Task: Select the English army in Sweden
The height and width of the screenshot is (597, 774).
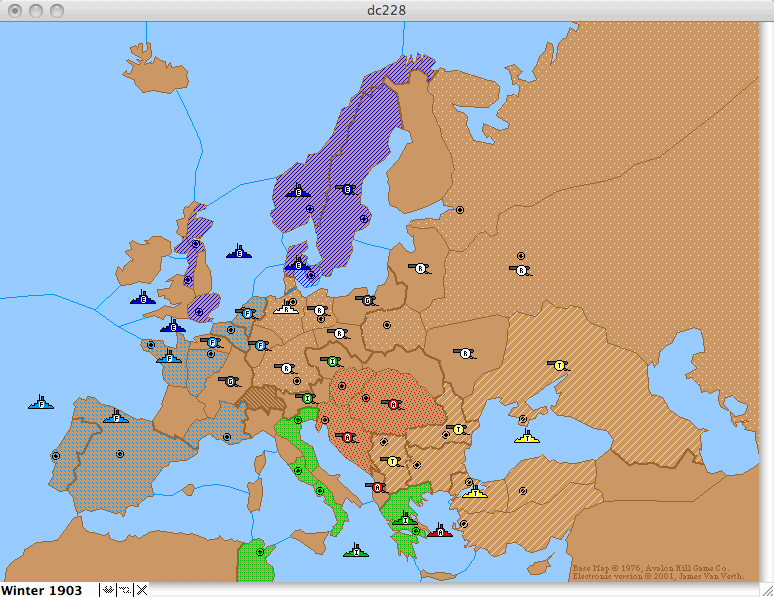Action: coord(346,189)
